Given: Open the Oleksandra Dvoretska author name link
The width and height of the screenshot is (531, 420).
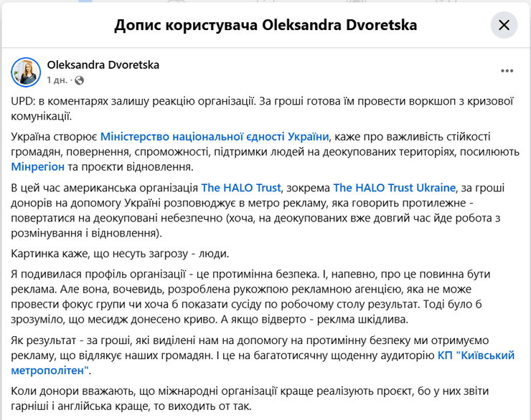Looking at the screenshot, I should pyautogui.click(x=103, y=65).
